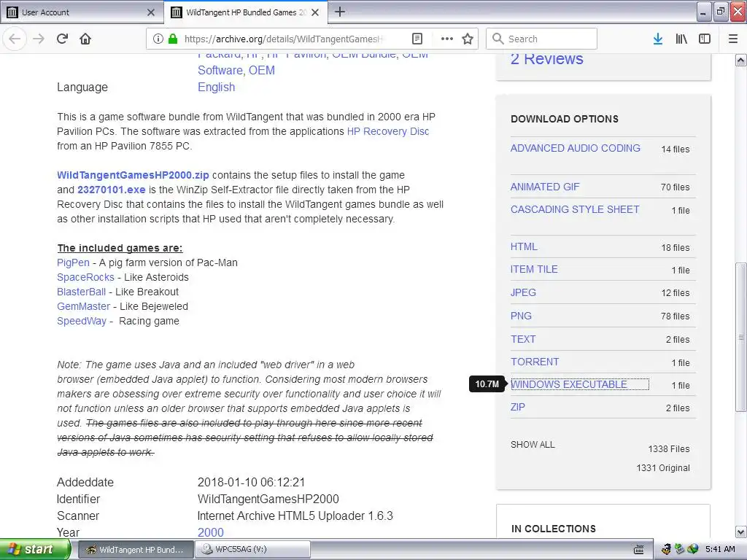Open the BlasterBall game link
The image size is (747, 560).
[x=82, y=292]
